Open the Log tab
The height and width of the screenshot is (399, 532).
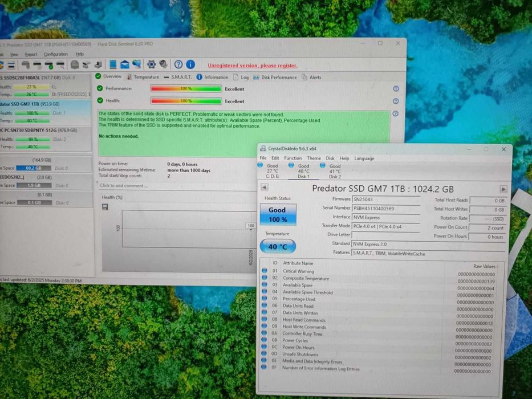tap(241, 78)
